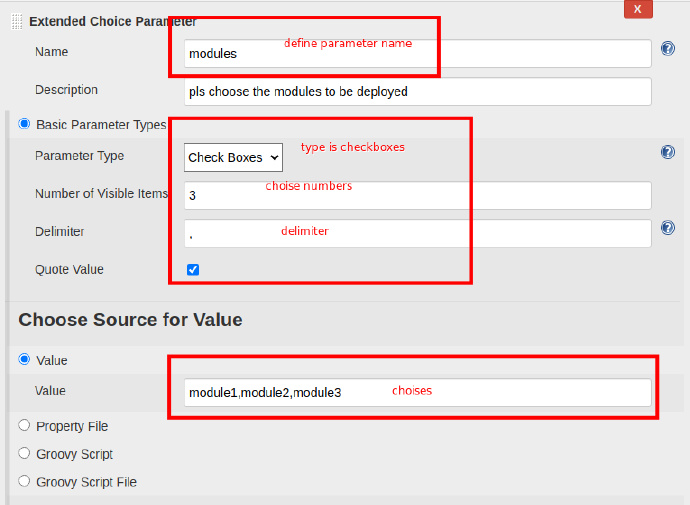This screenshot has height=505, width=690.
Task: Click the Description field label
Action: [66, 90]
